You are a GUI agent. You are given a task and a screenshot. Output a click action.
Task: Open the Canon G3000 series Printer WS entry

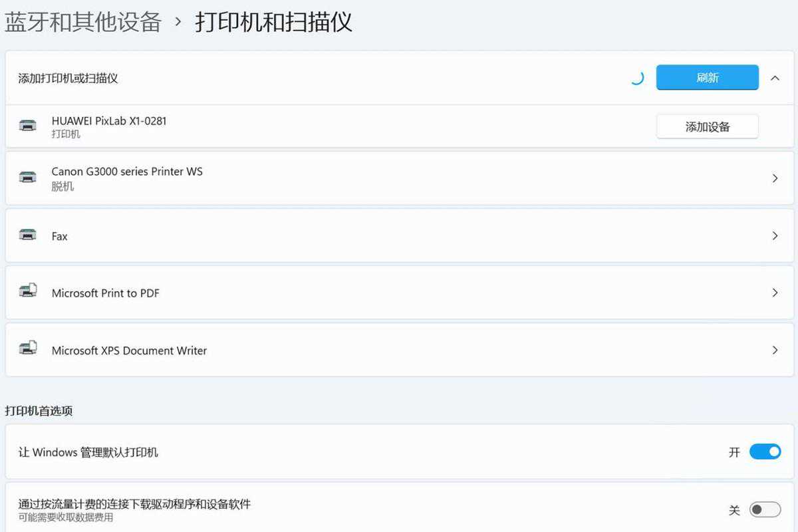click(x=127, y=172)
